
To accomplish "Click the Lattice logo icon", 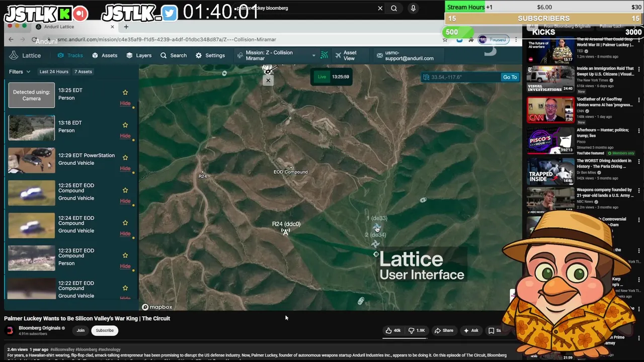I will (14, 55).
